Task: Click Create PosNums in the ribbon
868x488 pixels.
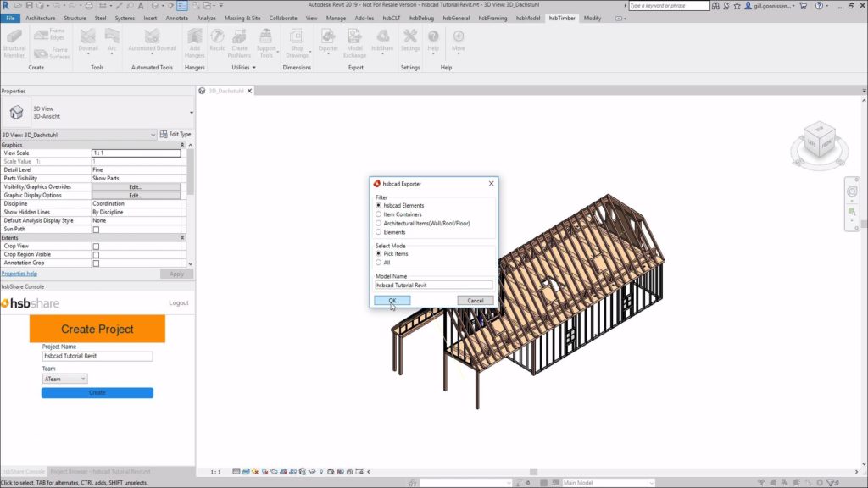Action: point(239,43)
